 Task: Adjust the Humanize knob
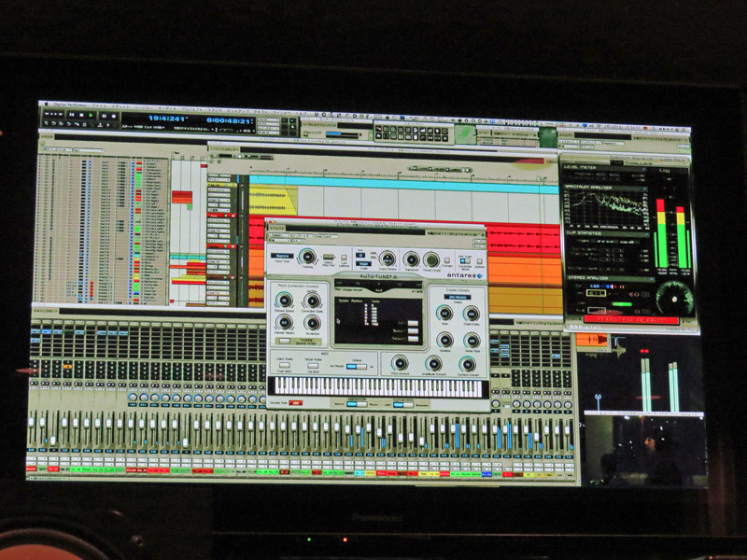[x=312, y=323]
